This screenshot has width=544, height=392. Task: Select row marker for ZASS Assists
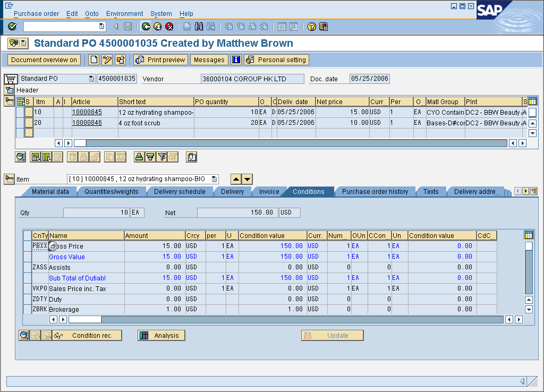[28, 267]
